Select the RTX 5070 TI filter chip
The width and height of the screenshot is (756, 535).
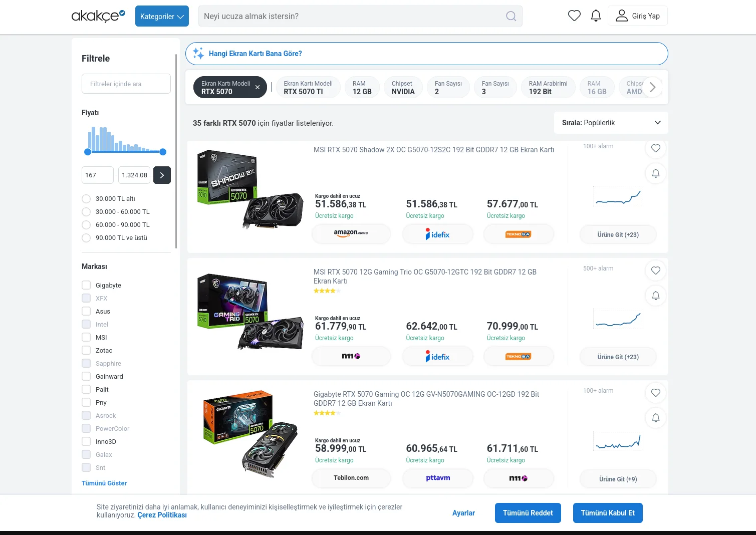point(308,87)
